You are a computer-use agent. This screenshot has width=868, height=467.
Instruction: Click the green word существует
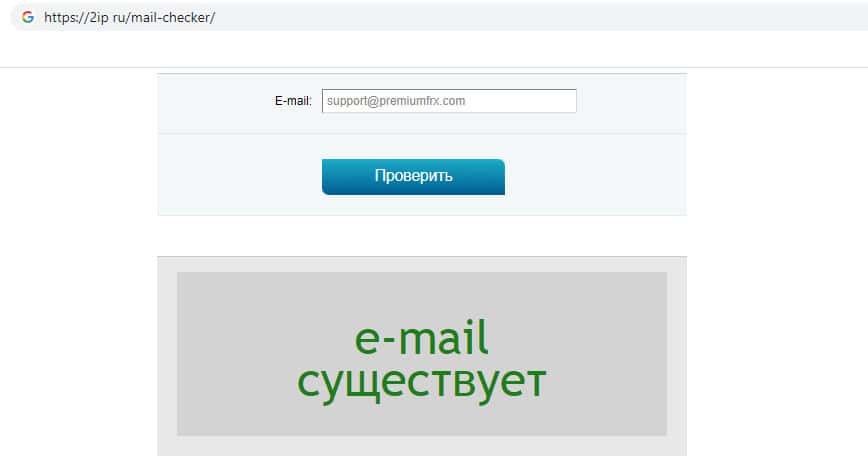coord(422,381)
